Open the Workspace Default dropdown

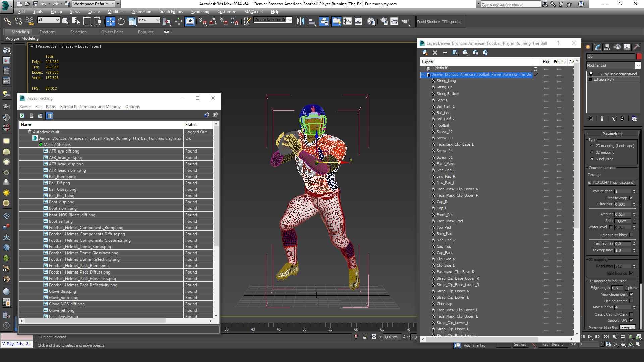pos(94,4)
